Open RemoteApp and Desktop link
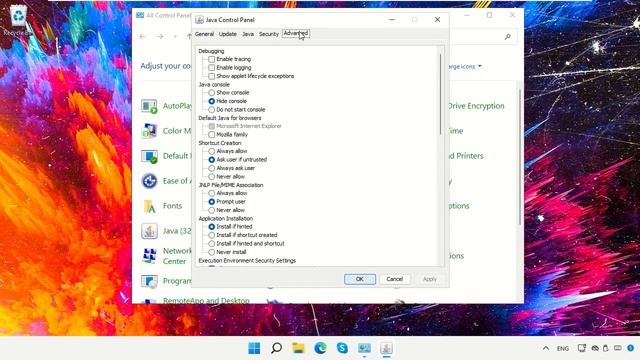640x360 pixels. point(206,301)
